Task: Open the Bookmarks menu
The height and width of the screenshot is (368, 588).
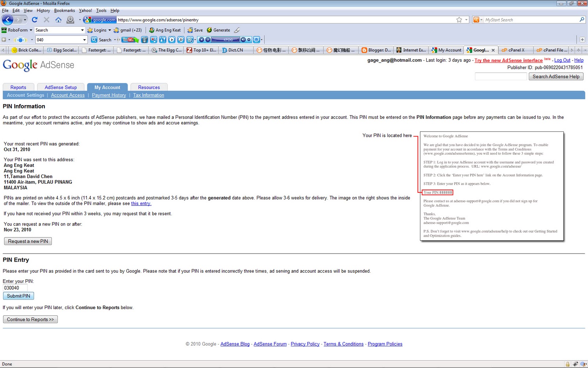Action: coord(64,10)
